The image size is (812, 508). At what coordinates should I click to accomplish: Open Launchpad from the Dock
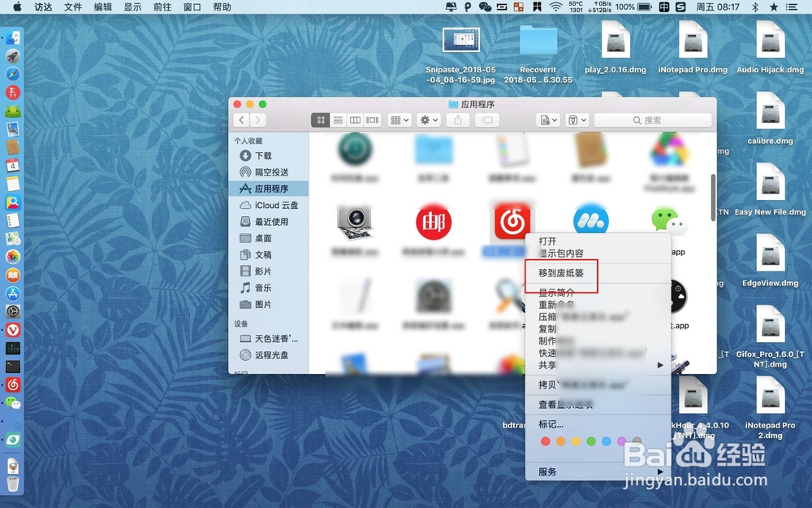13,56
